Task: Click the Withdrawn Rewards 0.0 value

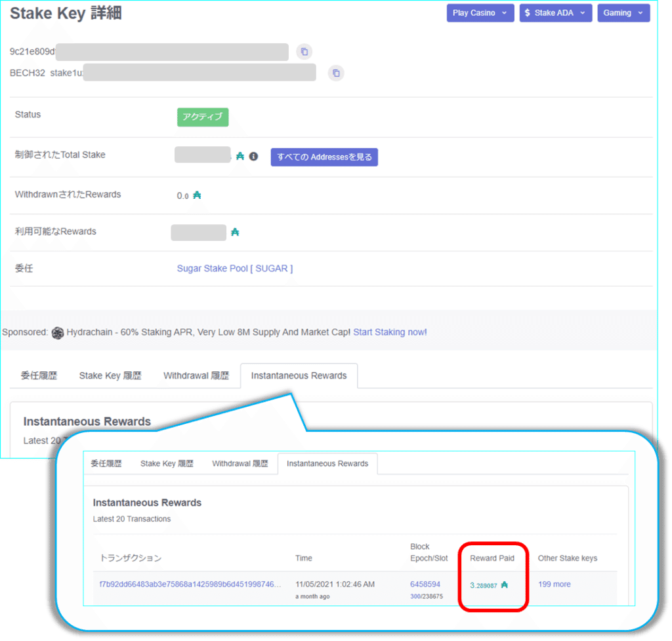Action: coord(182,196)
